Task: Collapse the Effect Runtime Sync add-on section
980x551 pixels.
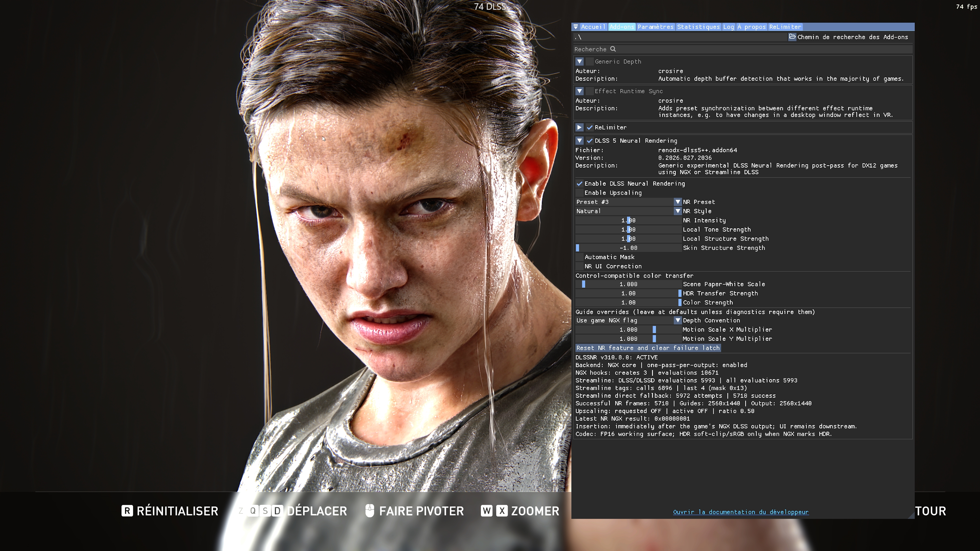Action: click(x=579, y=91)
